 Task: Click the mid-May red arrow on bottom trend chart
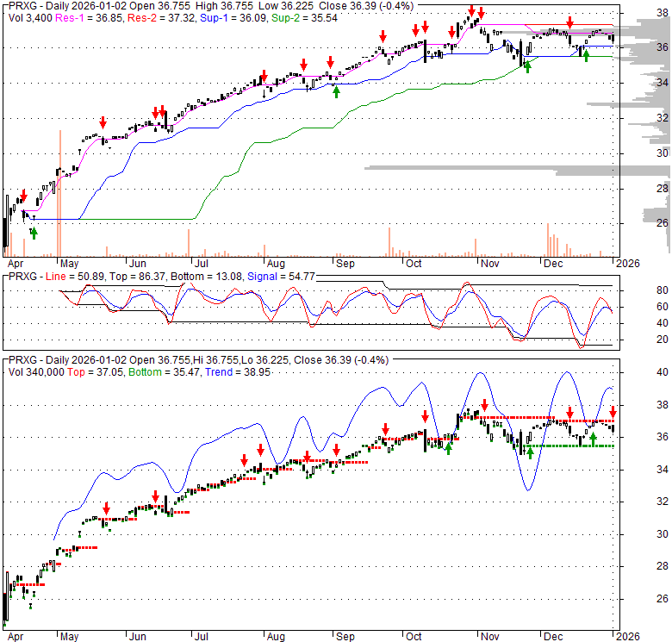tap(107, 508)
